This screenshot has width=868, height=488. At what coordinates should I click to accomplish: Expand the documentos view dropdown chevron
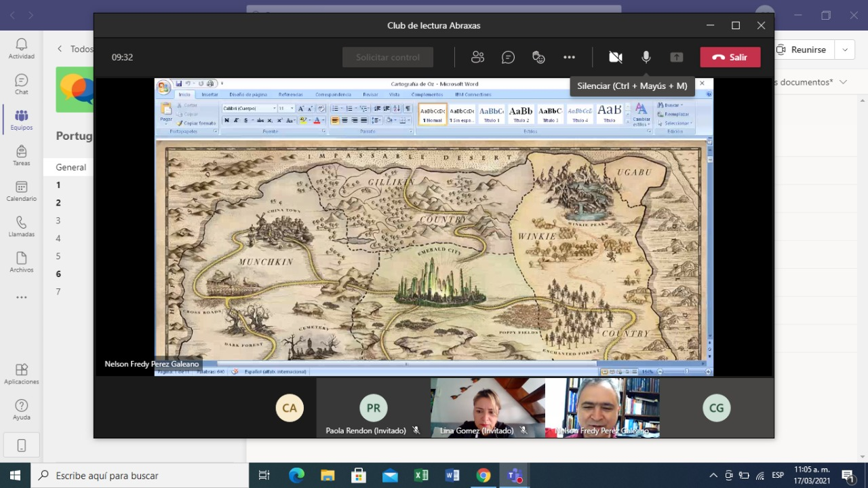click(x=844, y=82)
